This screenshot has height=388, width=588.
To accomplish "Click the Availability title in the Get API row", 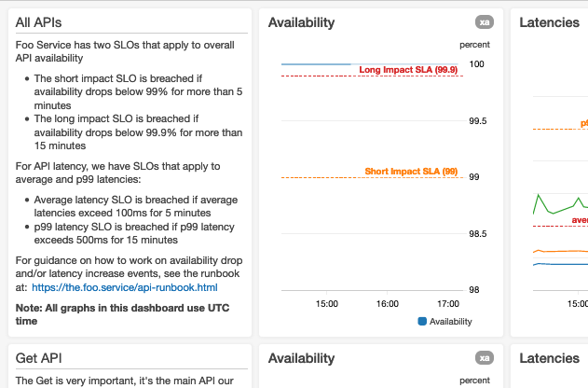I will (x=301, y=358).
